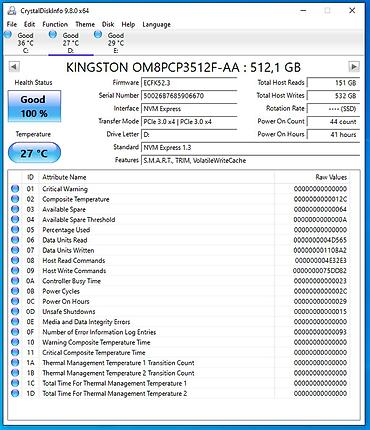Click the status icon for Data Units Written

tap(15, 250)
